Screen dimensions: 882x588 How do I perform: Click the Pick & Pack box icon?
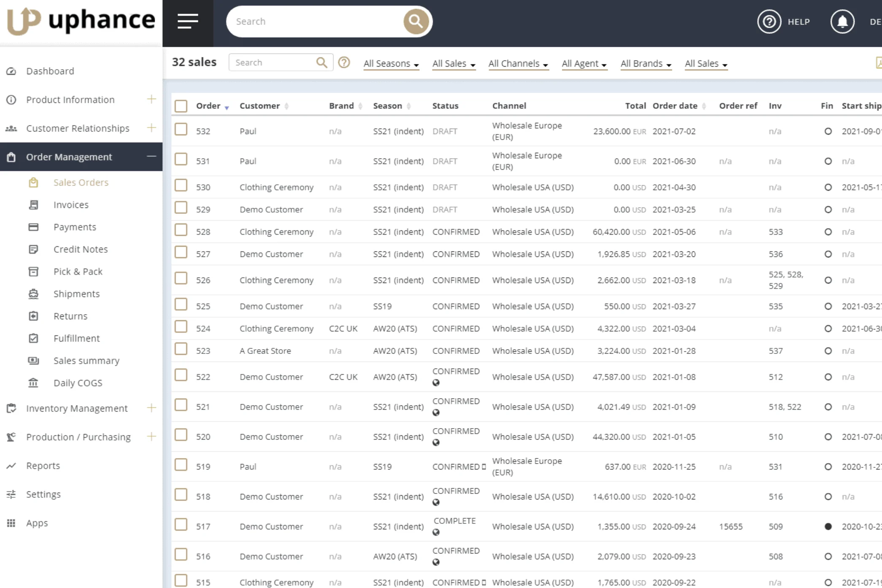pyautogui.click(x=33, y=272)
